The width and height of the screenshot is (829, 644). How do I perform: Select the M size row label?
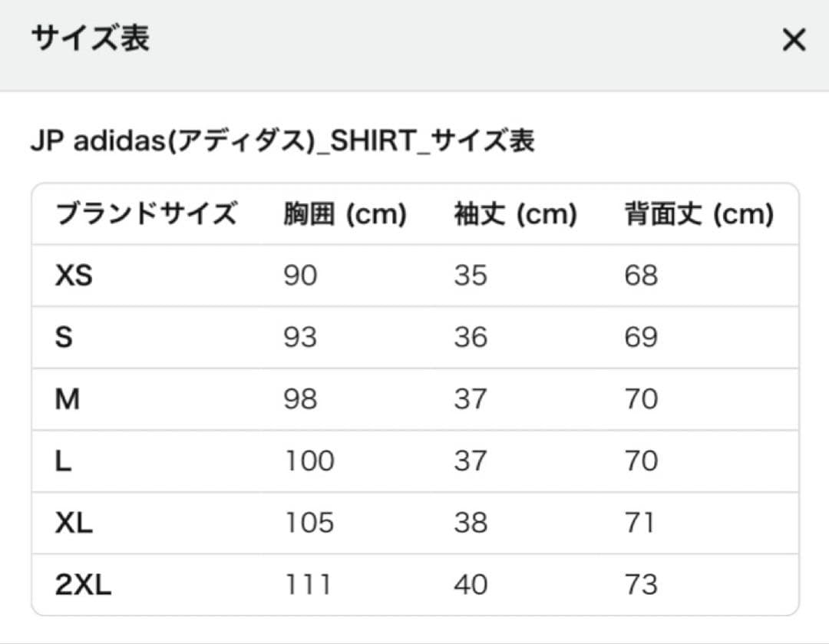point(69,398)
